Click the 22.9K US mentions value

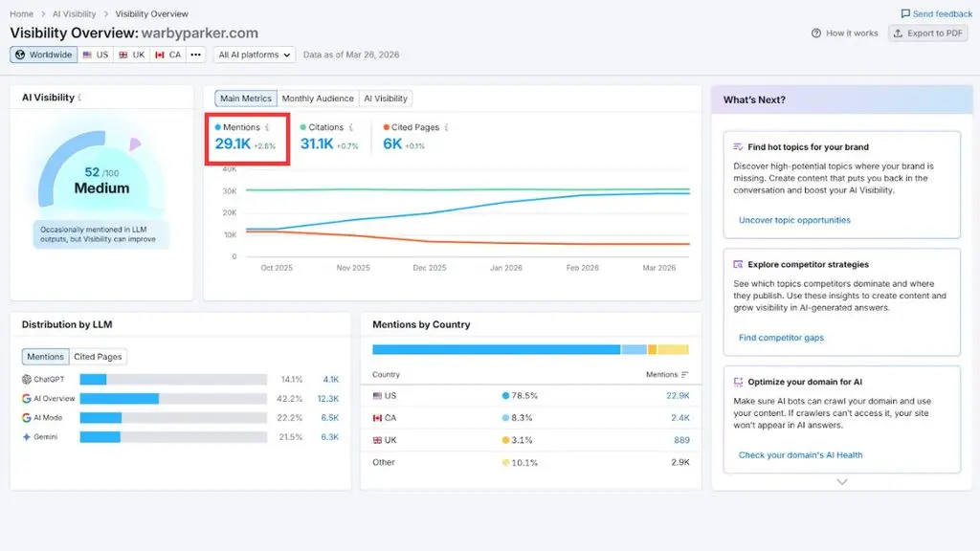678,395
